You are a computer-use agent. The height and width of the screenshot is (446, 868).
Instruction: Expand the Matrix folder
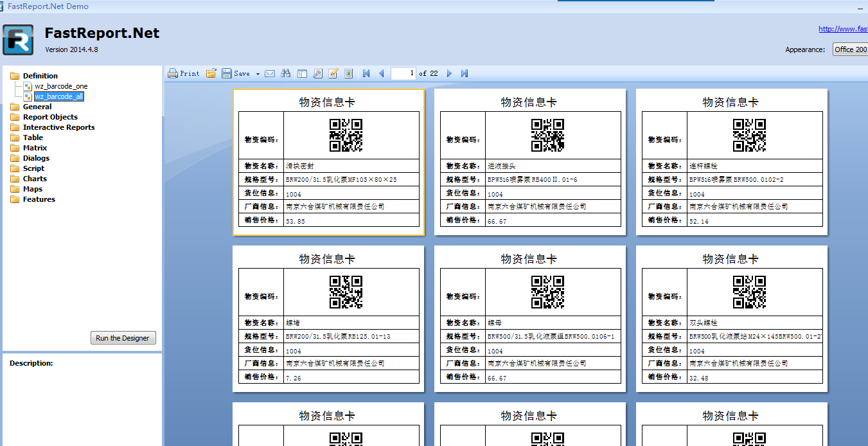35,148
